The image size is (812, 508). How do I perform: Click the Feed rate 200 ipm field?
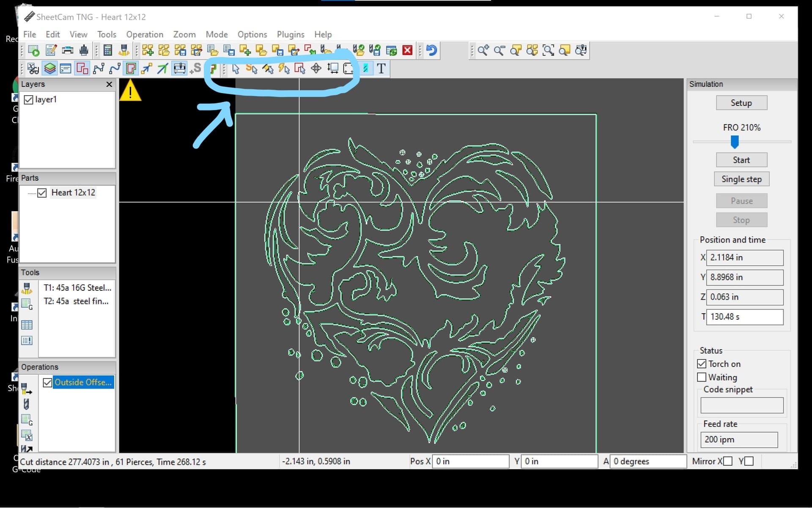tap(739, 439)
